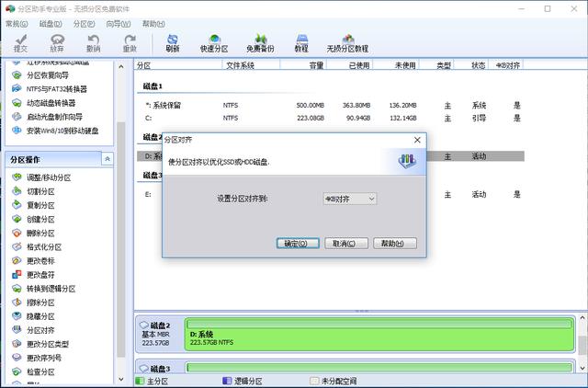Click the 4KB对齐 column header
The image size is (588, 388).
coord(505,65)
